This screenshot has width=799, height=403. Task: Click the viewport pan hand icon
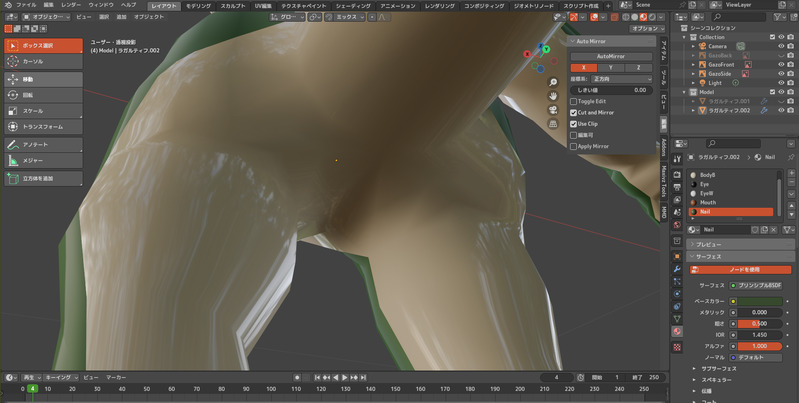[553, 96]
